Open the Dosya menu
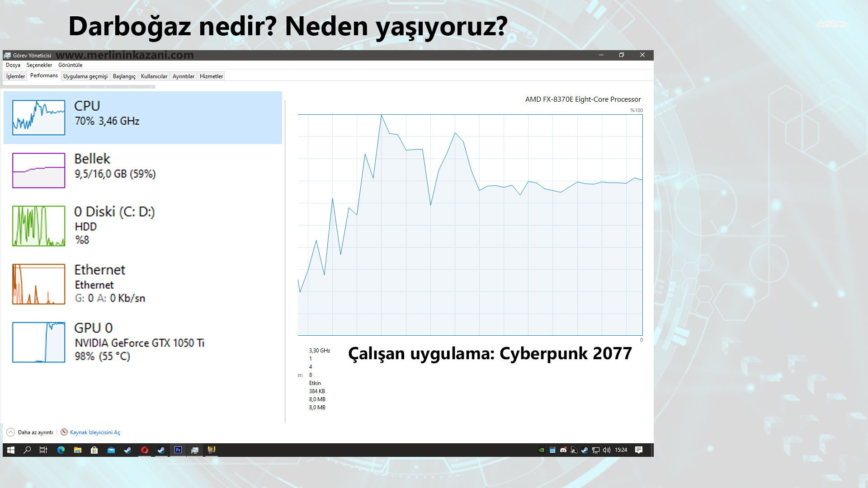The image size is (868, 488). [13, 65]
